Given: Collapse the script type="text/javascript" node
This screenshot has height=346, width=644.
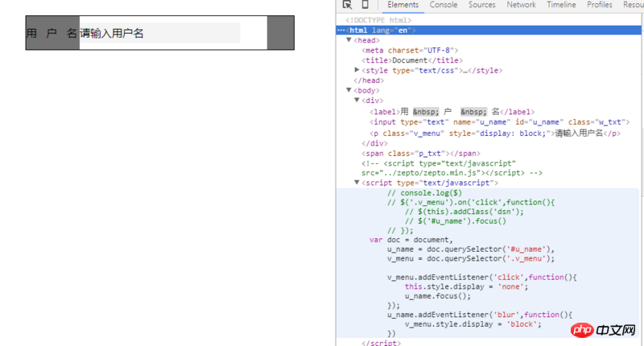Looking at the screenshot, I should pos(357,183).
